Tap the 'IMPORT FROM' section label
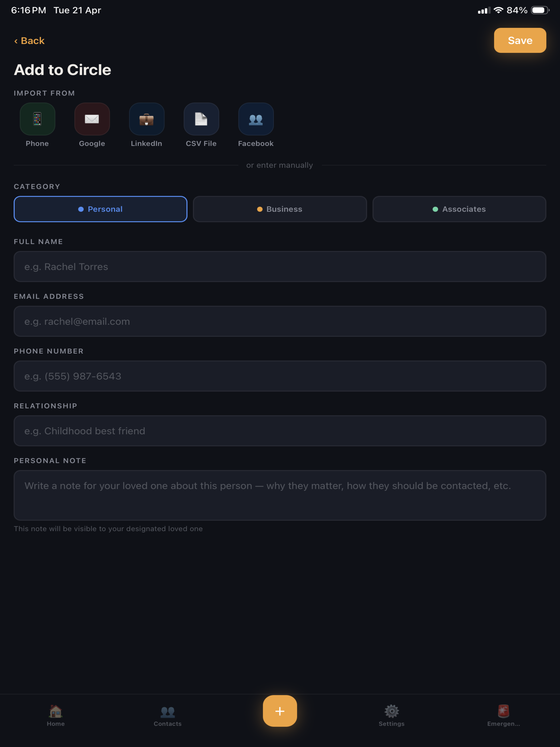This screenshot has height=747, width=560. [x=44, y=93]
